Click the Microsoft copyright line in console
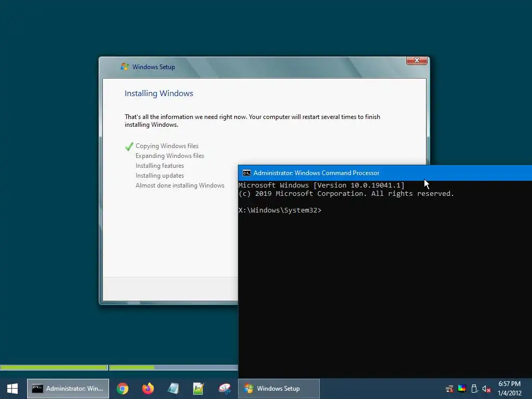The height and width of the screenshot is (399, 532). [346, 194]
